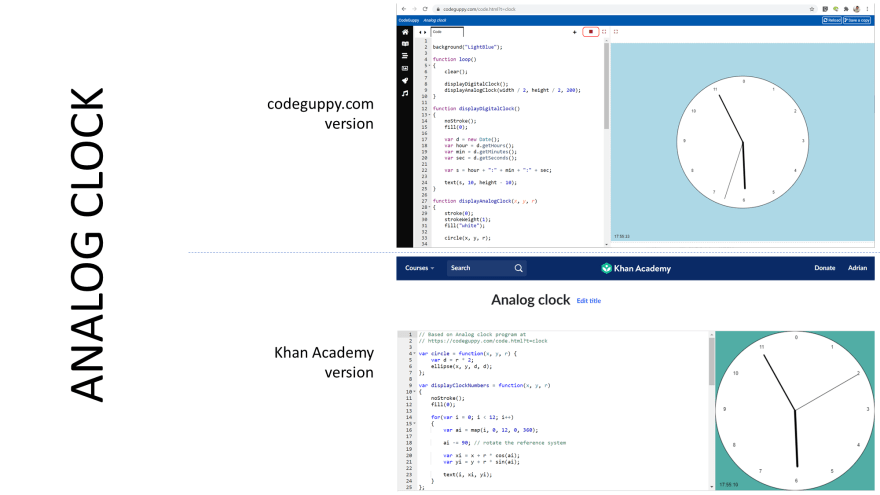The height and width of the screenshot is (495, 880).
Task: Open the browser three-dot menu
Action: coord(867,9)
